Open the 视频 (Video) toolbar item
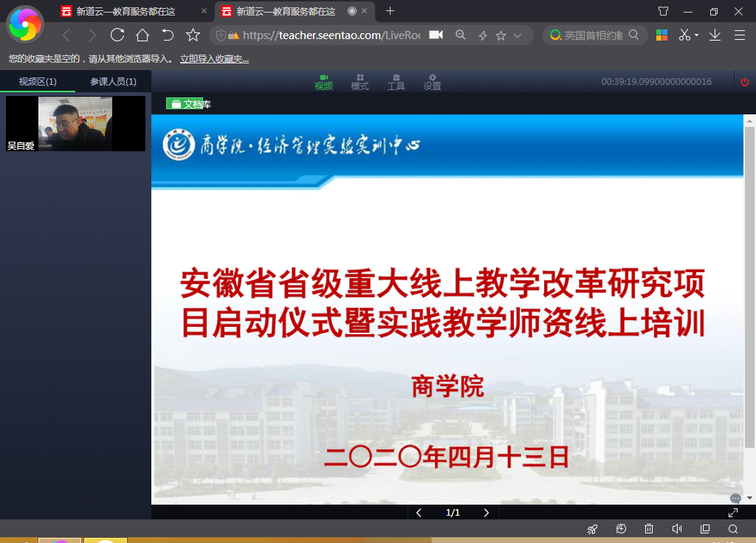Viewport: 756px width, 543px height. [x=323, y=82]
